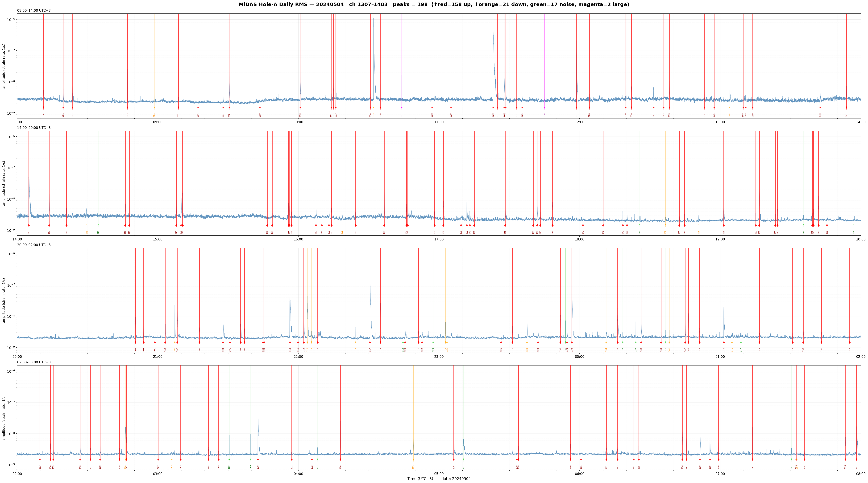868x483 pixels.
Task: Click the red peak marker labeled 019
Action: coord(451,108)
